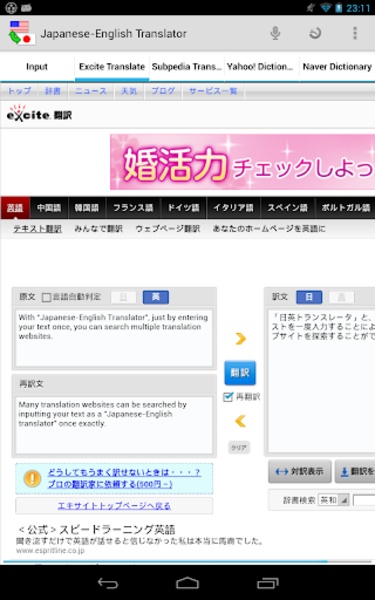The height and width of the screenshot is (600, 375).
Task: Switch to the Input tab
Action: point(37,67)
